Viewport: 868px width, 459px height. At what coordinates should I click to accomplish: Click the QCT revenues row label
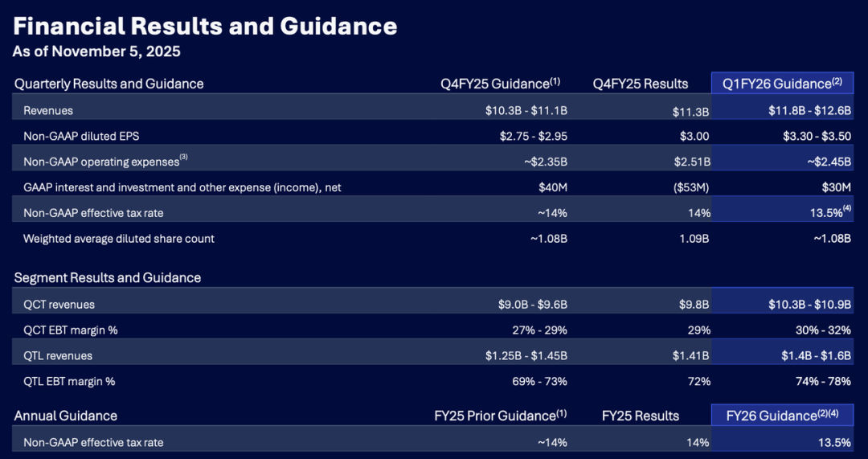coord(59,305)
